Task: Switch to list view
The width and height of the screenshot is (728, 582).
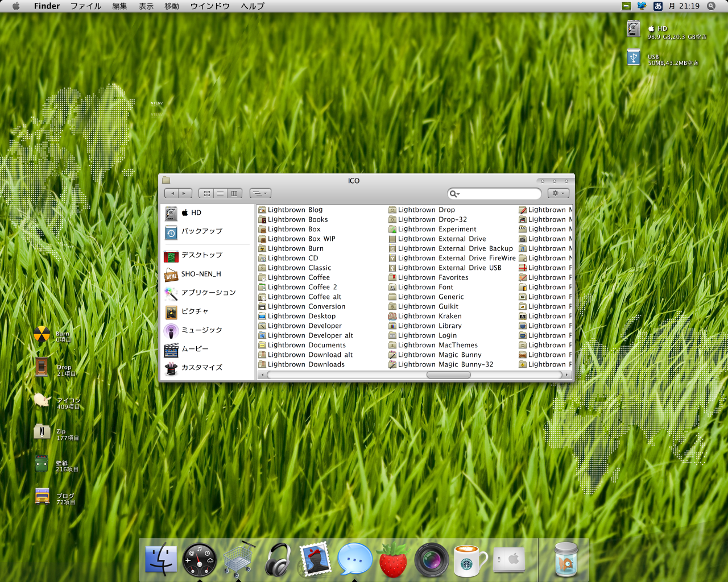Action: (x=221, y=193)
